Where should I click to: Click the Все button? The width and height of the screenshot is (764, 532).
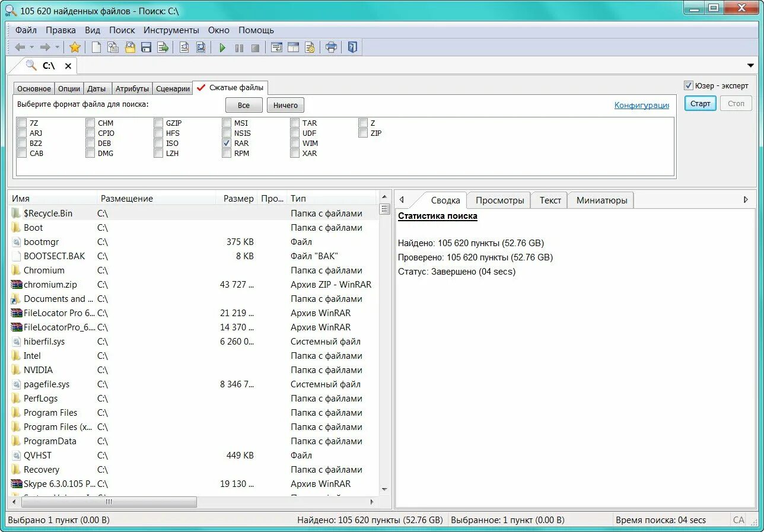(x=244, y=105)
